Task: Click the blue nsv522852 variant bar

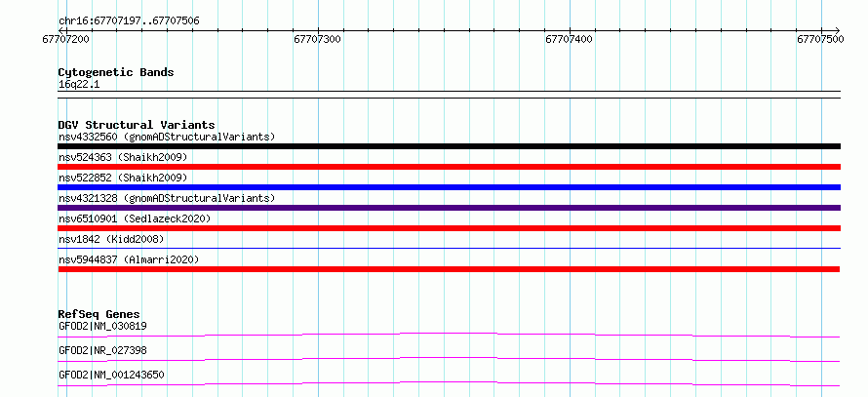Action: [449, 187]
